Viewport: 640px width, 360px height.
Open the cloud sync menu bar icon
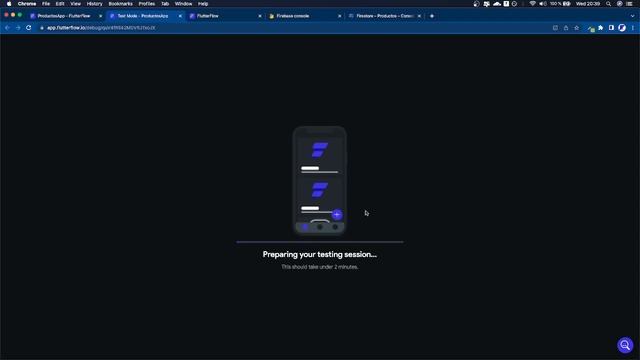pyautogui.click(x=497, y=4)
